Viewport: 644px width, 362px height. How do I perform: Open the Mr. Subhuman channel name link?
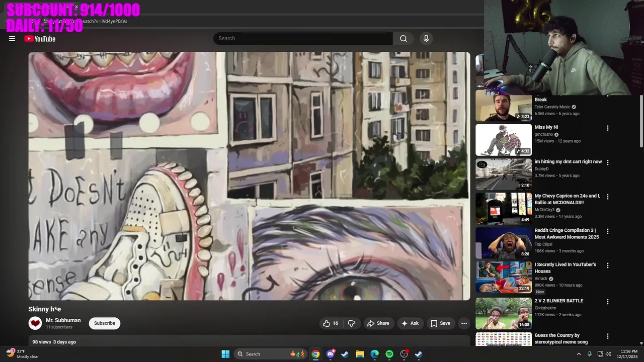[63, 320]
